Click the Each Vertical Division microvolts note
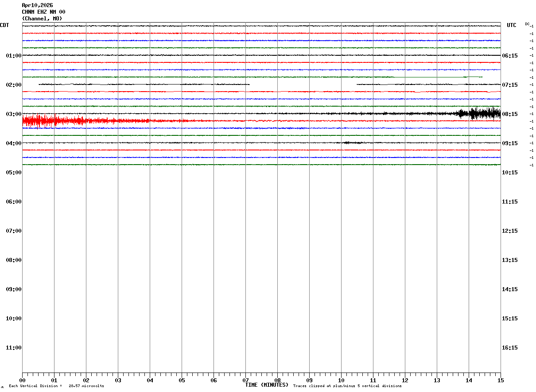Screen dimensions: 536x392 tap(56, 386)
